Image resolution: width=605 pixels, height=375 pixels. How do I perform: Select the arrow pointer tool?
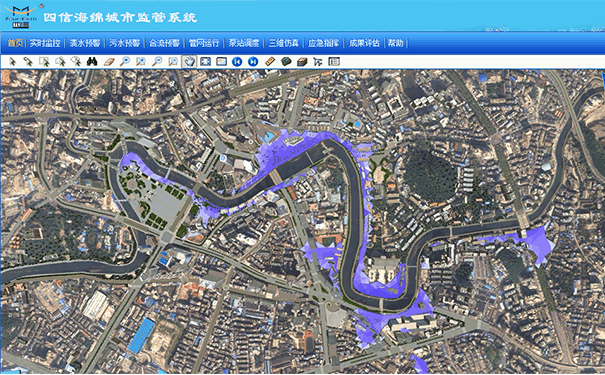tap(12, 61)
